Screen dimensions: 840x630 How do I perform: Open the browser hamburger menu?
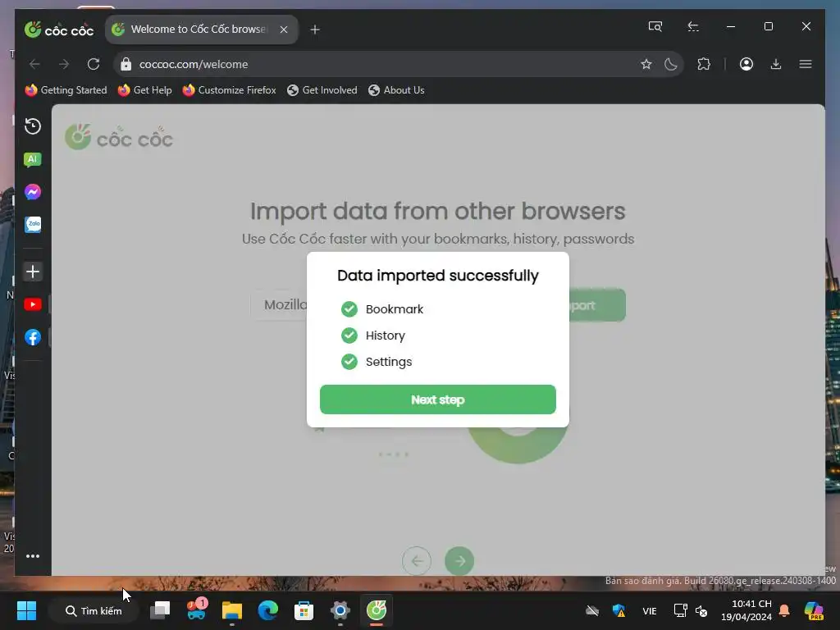[806, 64]
